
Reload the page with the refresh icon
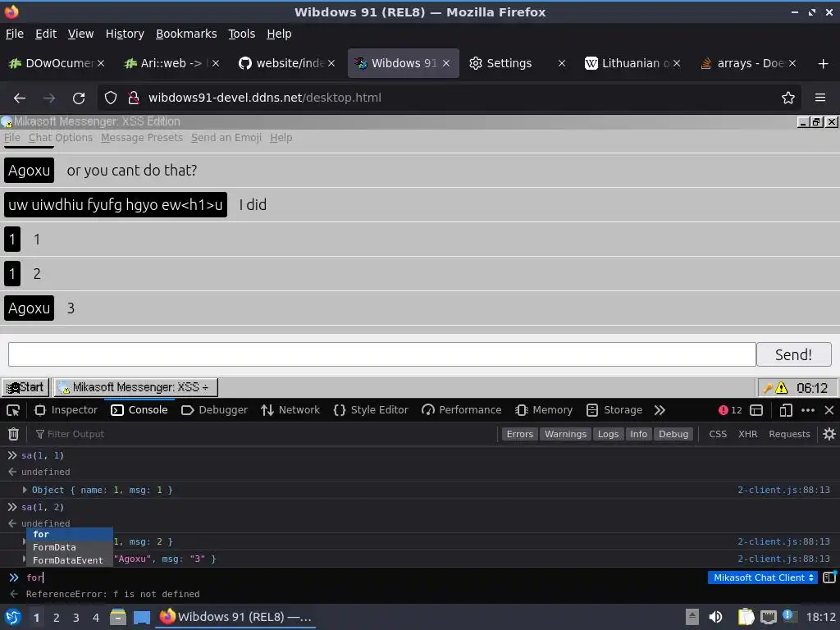tap(79, 98)
